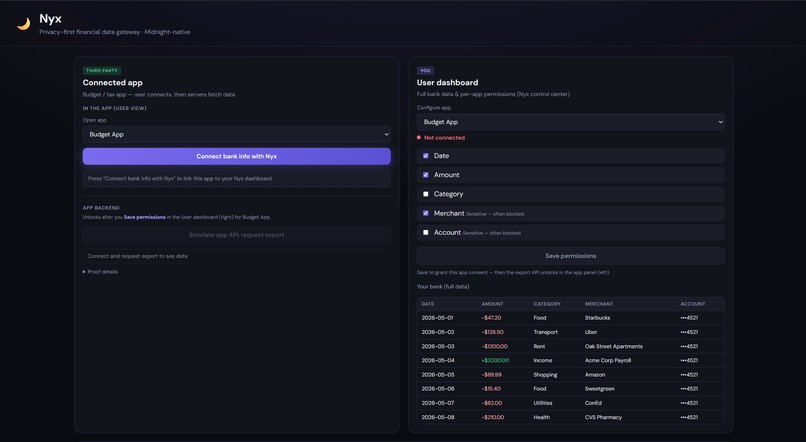Image resolution: width=806 pixels, height=442 pixels.
Task: Toggle the Date permission checkbox
Action: pos(426,156)
